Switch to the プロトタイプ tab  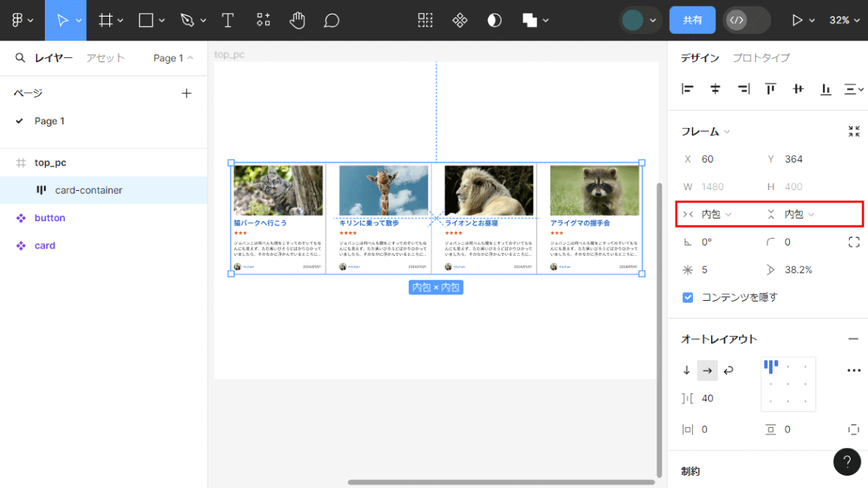(761, 58)
